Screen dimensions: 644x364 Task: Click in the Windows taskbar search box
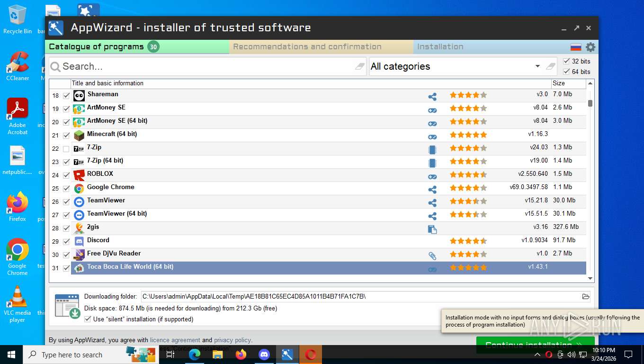coord(91,355)
